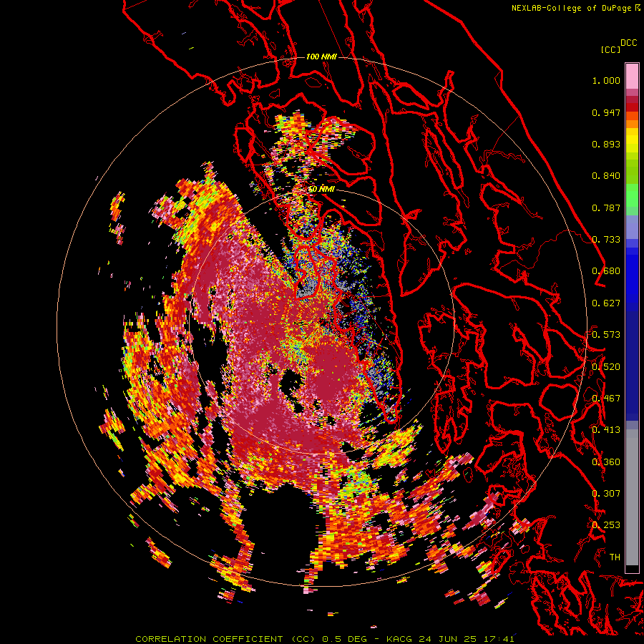Click the 0.467 scale value
The height and width of the screenshot is (644, 644).
[606, 398]
